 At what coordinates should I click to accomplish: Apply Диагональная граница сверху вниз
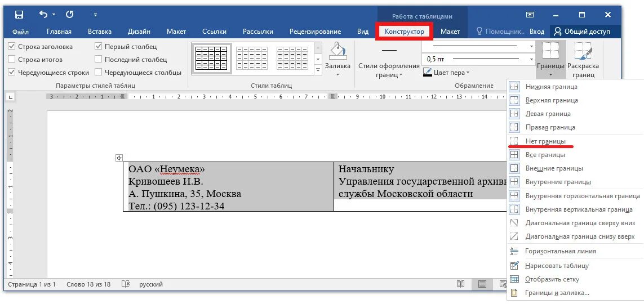pos(575,223)
